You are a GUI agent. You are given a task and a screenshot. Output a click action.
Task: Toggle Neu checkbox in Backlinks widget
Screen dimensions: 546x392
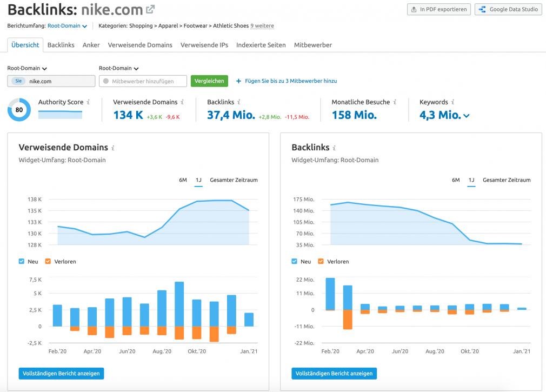click(295, 262)
